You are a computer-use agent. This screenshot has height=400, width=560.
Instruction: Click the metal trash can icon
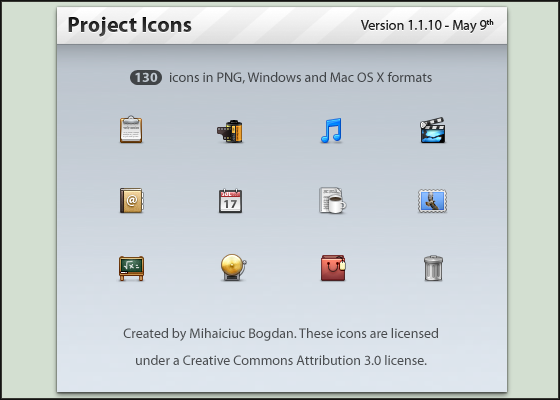click(x=433, y=268)
